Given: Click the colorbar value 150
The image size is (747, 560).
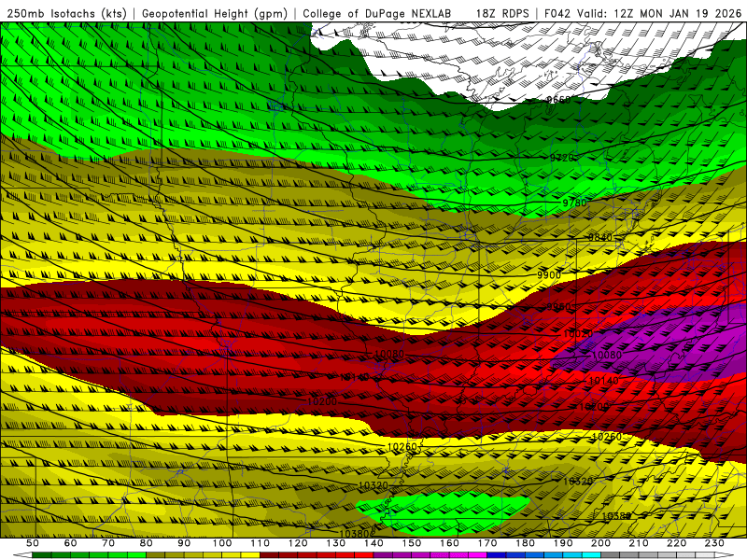Looking at the screenshot, I should point(412,543).
